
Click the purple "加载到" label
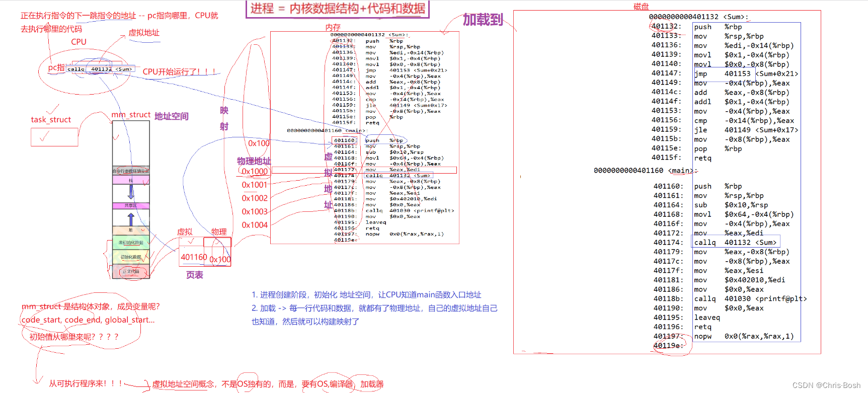tap(483, 20)
